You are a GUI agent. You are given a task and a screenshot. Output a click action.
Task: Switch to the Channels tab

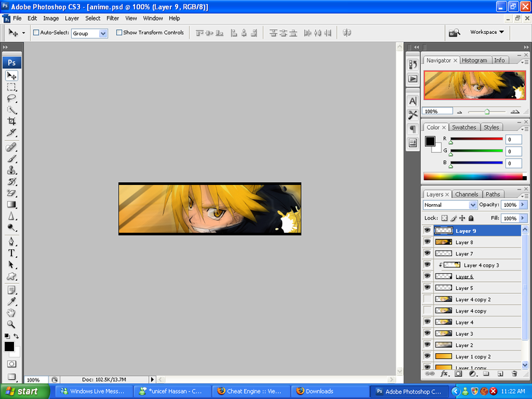[466, 194]
